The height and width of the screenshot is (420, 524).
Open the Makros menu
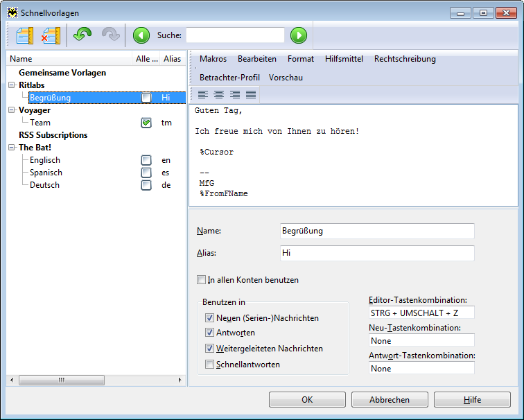[213, 59]
